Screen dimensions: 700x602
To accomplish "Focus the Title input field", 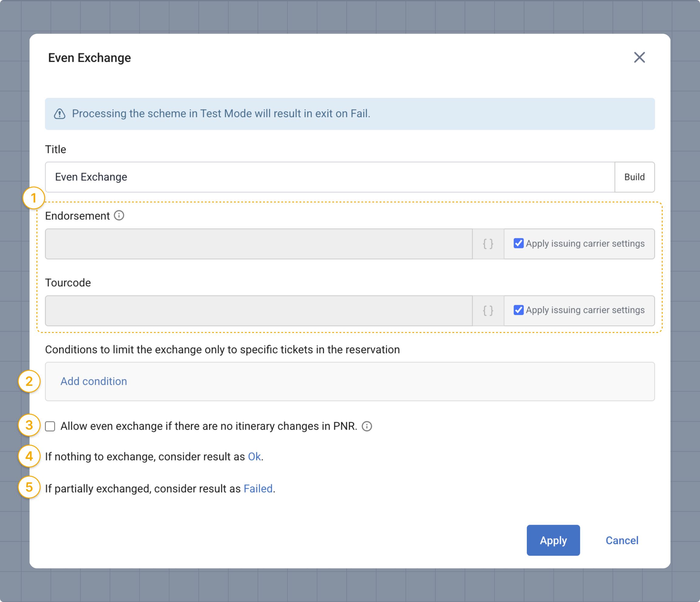I will click(329, 177).
